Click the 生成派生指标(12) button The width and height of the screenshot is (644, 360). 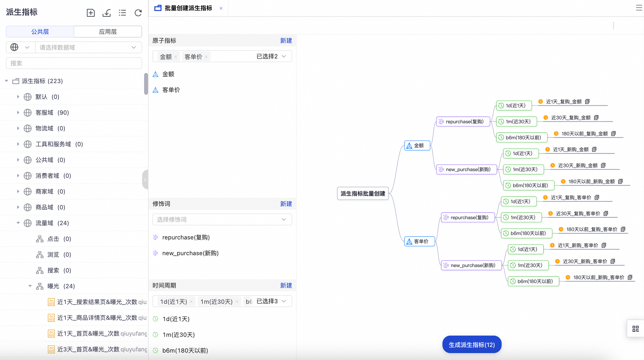pyautogui.click(x=472, y=344)
